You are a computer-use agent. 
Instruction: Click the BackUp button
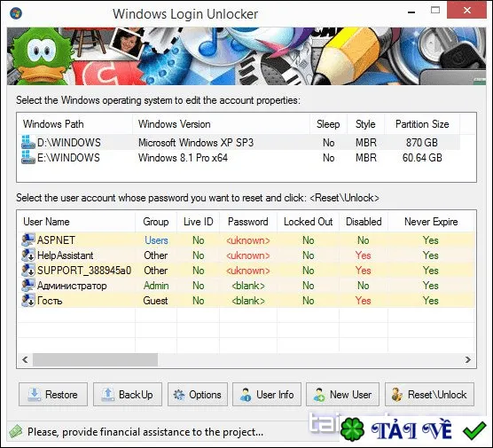(x=128, y=394)
